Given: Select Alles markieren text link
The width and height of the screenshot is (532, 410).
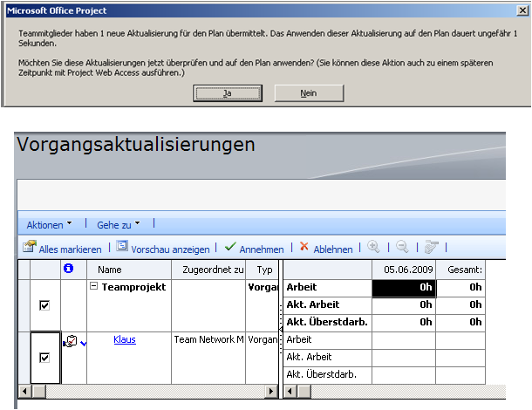Looking at the screenshot, I should [70, 249].
